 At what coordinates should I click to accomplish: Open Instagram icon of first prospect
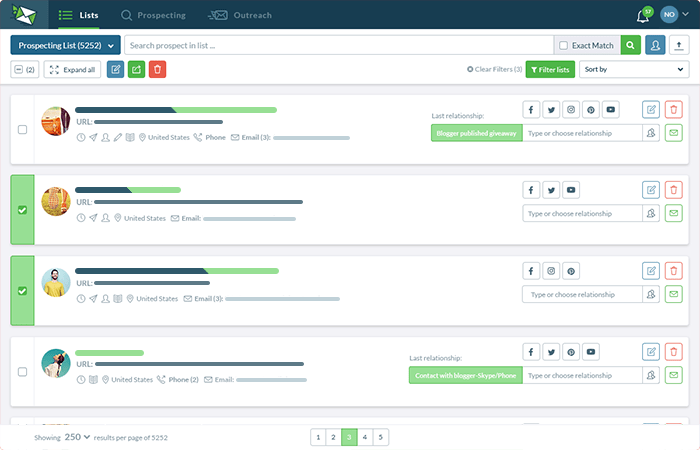(x=571, y=109)
